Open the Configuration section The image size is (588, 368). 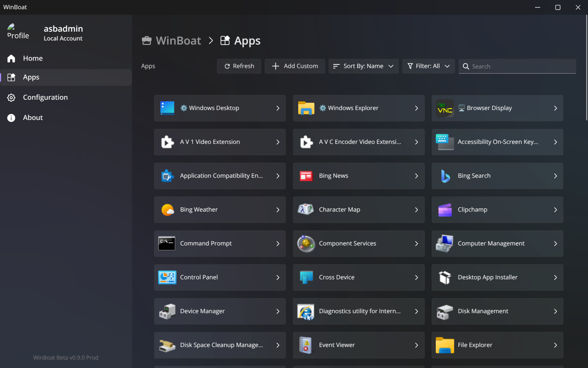click(66, 98)
